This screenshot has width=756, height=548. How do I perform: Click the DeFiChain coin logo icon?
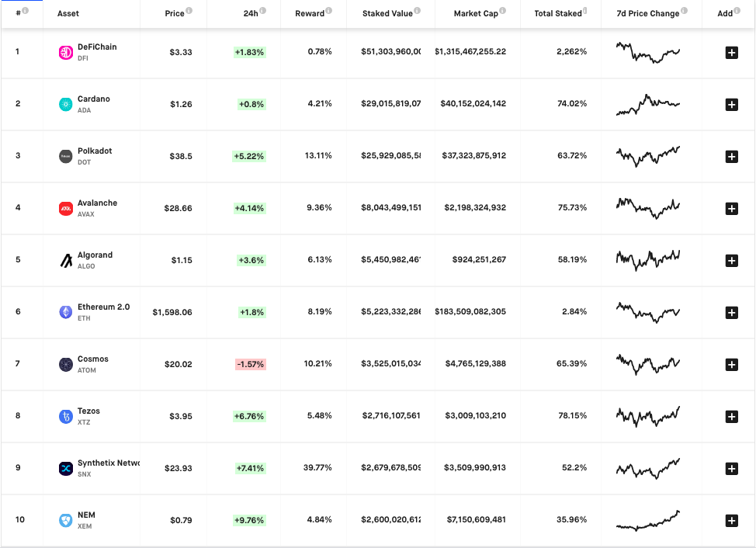click(x=66, y=52)
